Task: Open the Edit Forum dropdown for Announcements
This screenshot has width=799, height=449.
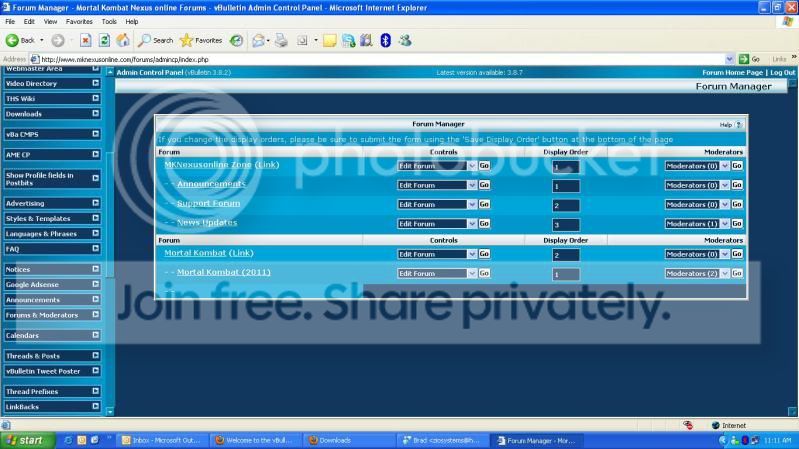Action: click(x=437, y=185)
